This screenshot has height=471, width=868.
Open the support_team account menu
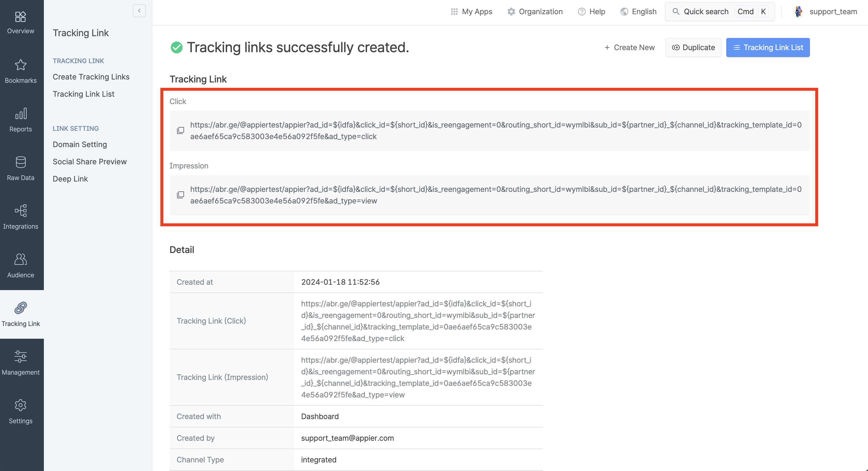(826, 12)
